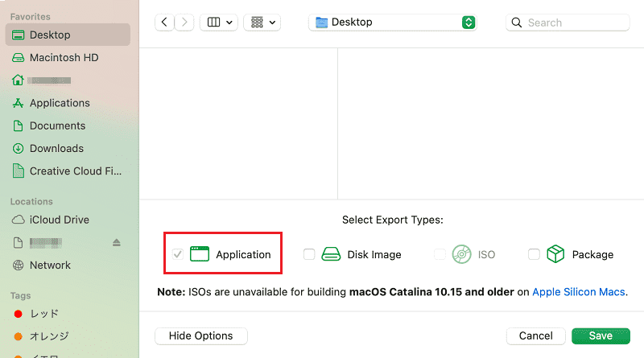Viewport: 644px width, 358px height.
Task: Toggle the ISO export checkbox
Action: [x=440, y=254]
